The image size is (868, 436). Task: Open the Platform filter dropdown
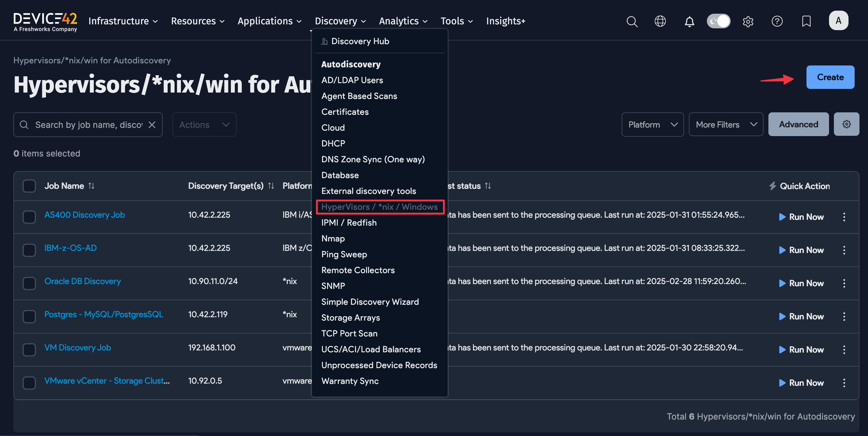[652, 124]
